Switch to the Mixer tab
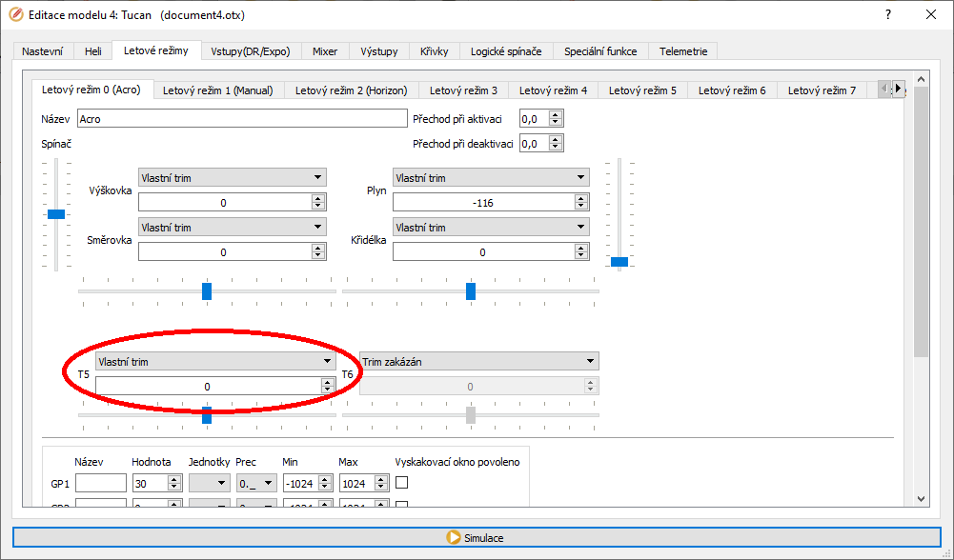The width and height of the screenshot is (954, 560). tap(325, 51)
